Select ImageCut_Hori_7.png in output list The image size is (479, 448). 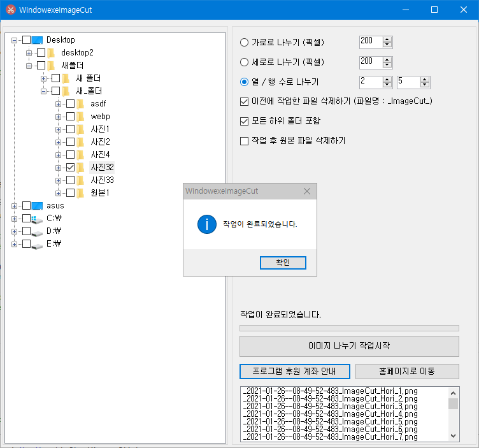pos(330,437)
